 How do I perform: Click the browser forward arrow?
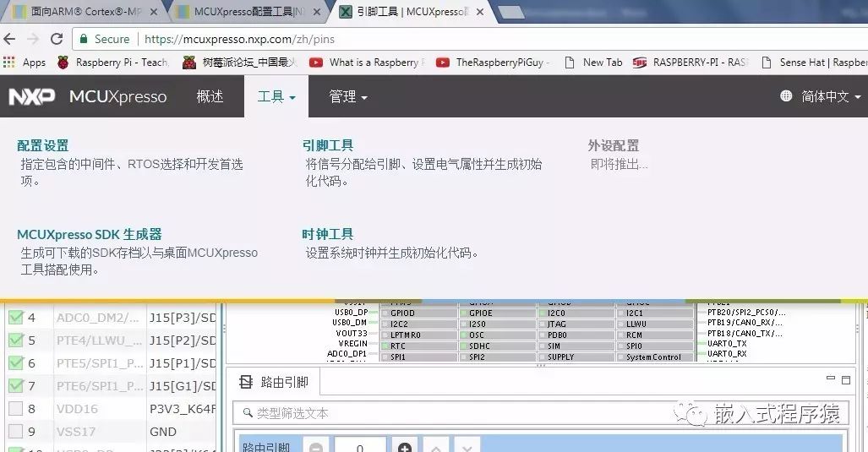click(x=33, y=39)
